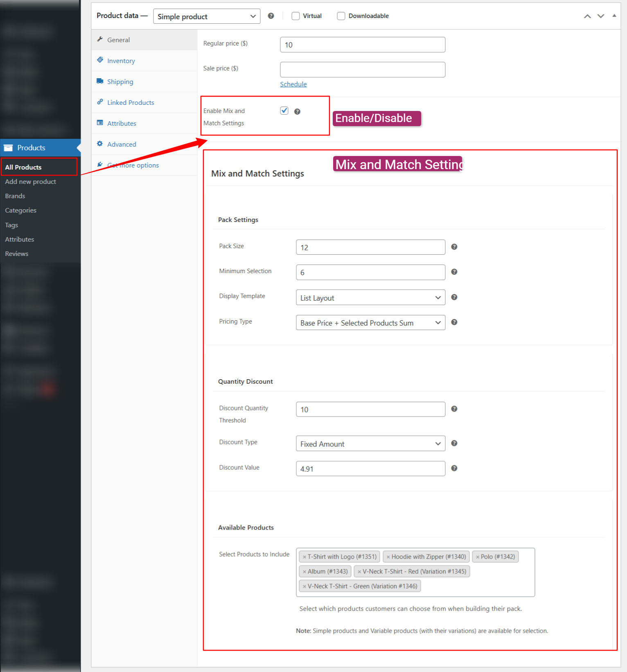Image resolution: width=627 pixels, height=672 pixels.
Task: Remove V-Neck T-Shirt Green variation tag
Action: [x=304, y=586]
